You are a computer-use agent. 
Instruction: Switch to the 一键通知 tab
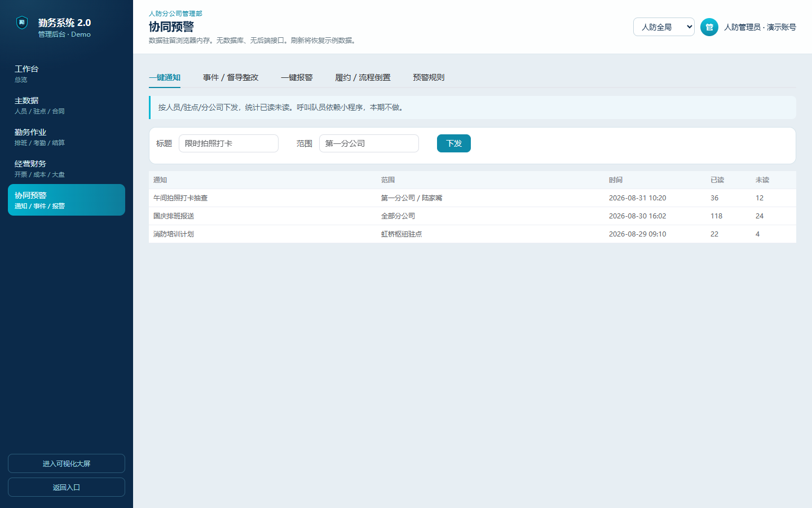coord(165,77)
